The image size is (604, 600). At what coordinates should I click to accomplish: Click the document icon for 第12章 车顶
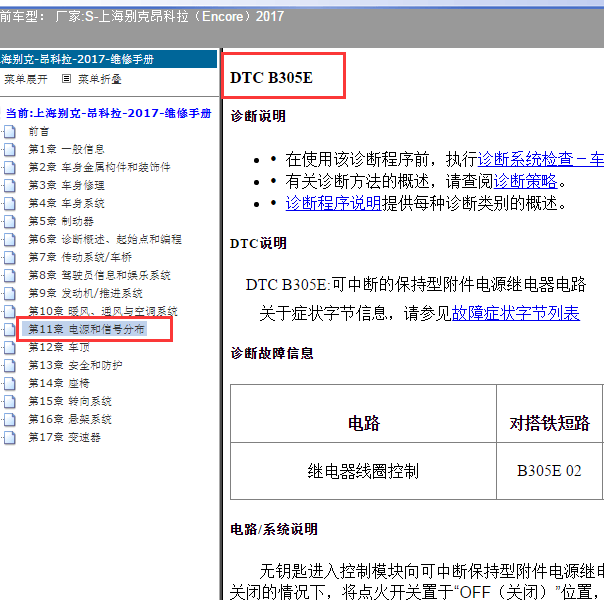click(10, 347)
